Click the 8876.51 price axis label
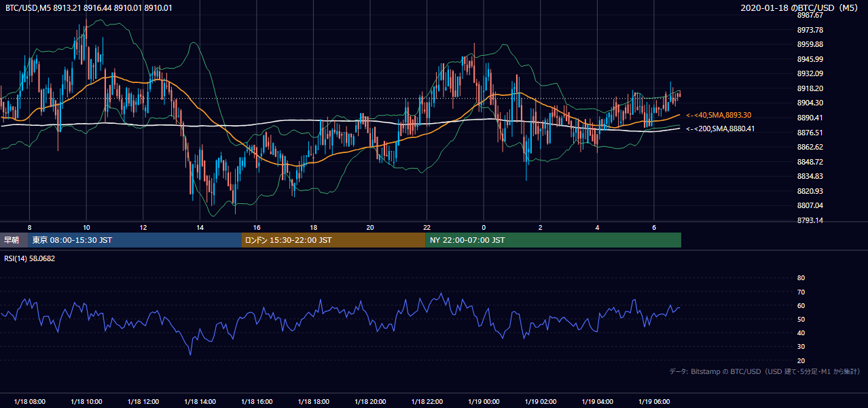 810,133
